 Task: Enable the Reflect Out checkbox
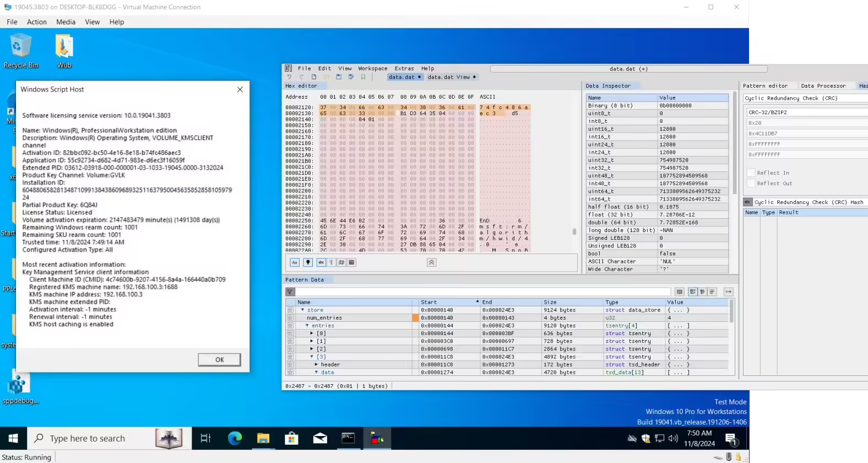pyautogui.click(x=751, y=183)
